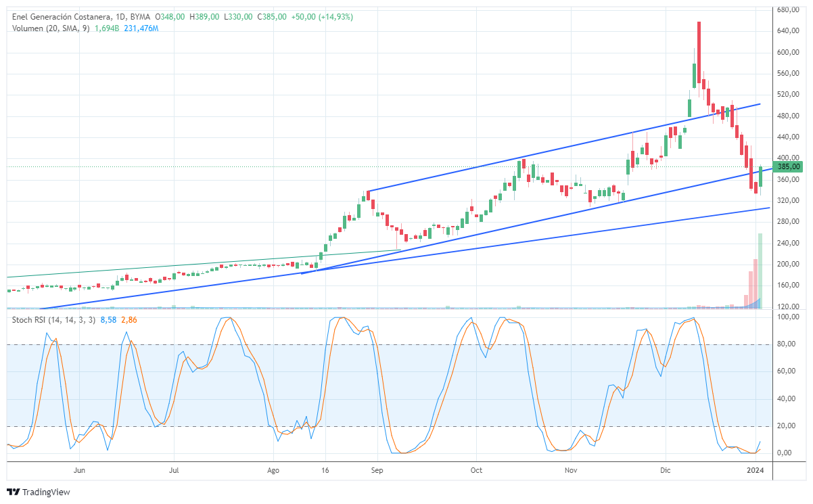Image resolution: width=813 pixels, height=504 pixels.
Task: Click the orange Stoch RSI value 2,86
Action: point(129,319)
